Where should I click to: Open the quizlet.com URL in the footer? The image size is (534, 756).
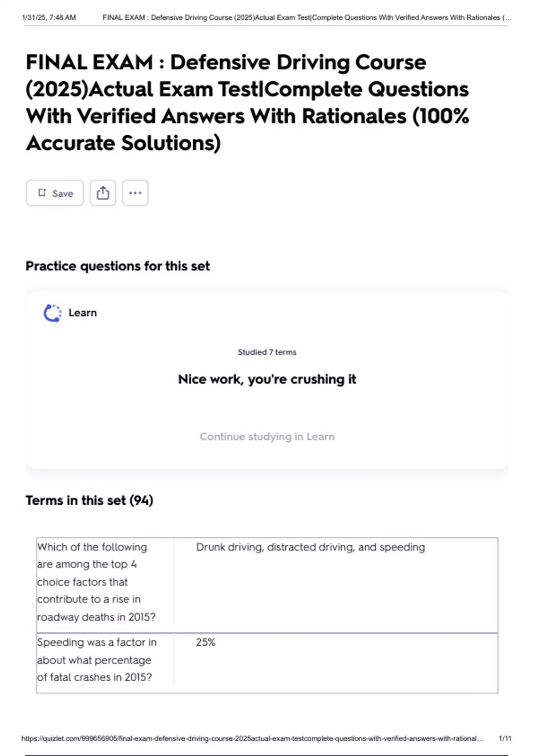[252, 738]
